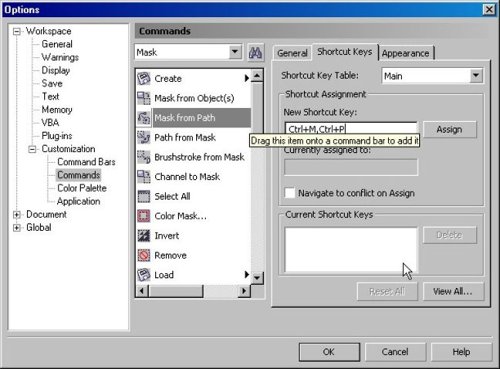Click the Remove command icon
The height and width of the screenshot is (369, 500).
point(144,255)
